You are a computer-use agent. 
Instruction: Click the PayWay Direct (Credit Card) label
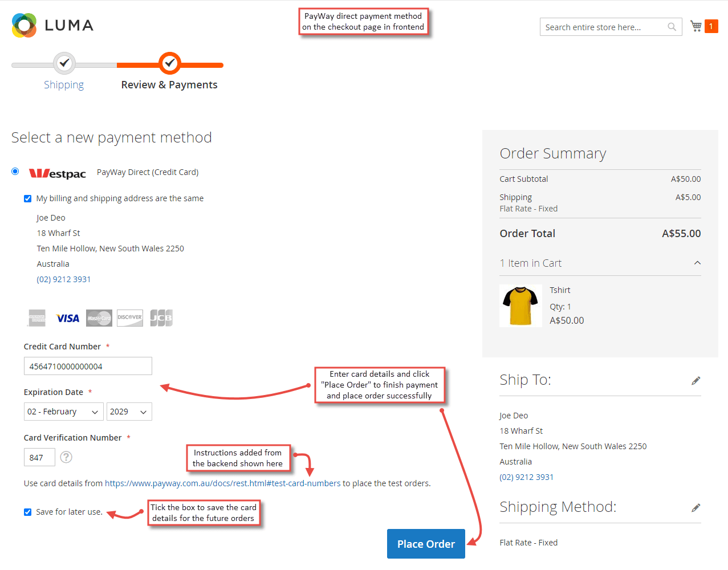click(148, 172)
